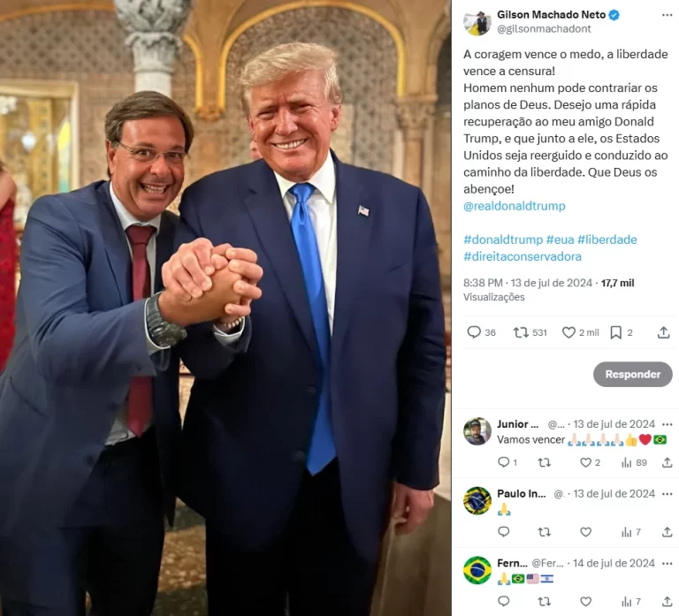Click the reply icon showing 36 comments
This screenshot has height=616, width=679.
pos(474,332)
